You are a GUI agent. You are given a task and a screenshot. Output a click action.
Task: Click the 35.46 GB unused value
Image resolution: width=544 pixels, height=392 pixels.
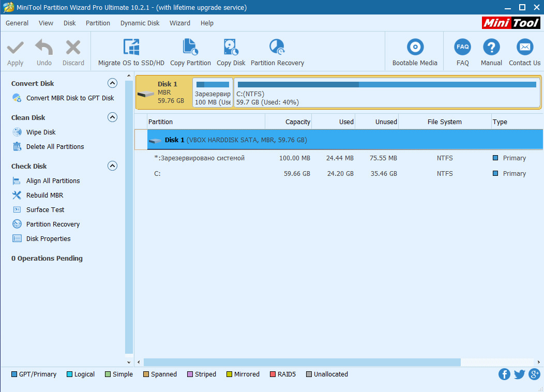pos(384,174)
